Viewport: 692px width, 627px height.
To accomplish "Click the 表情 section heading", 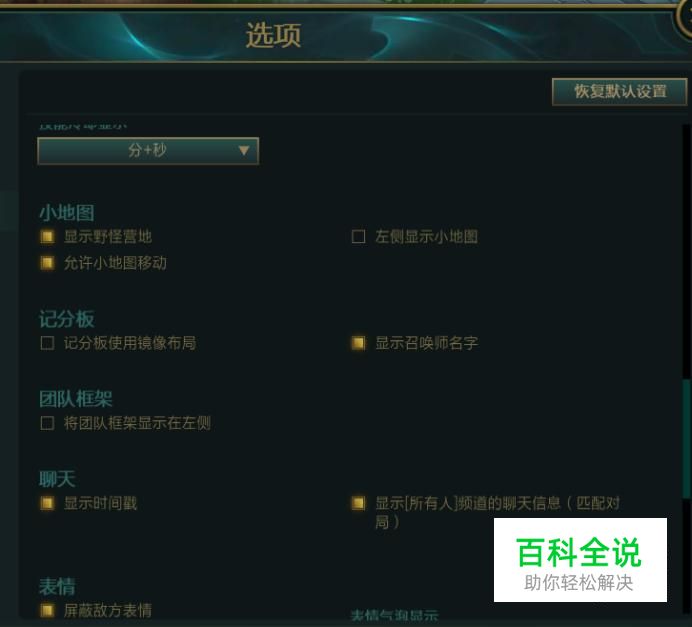I will tap(57, 586).
